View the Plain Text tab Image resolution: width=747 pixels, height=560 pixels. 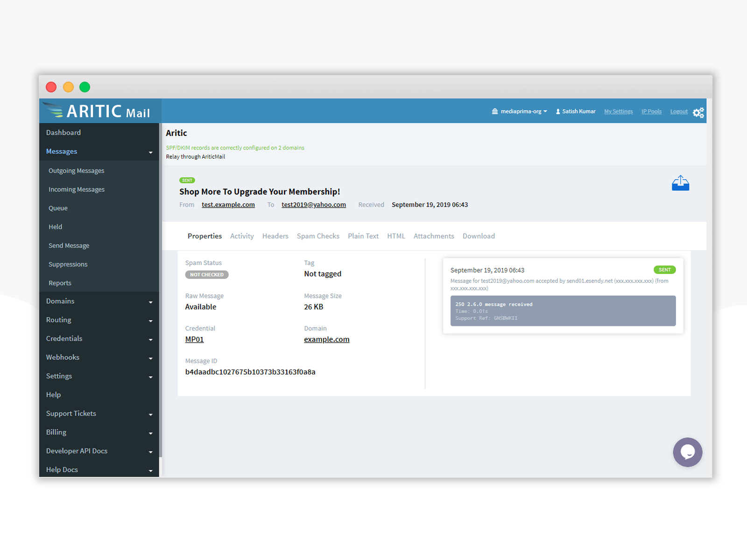click(x=363, y=236)
